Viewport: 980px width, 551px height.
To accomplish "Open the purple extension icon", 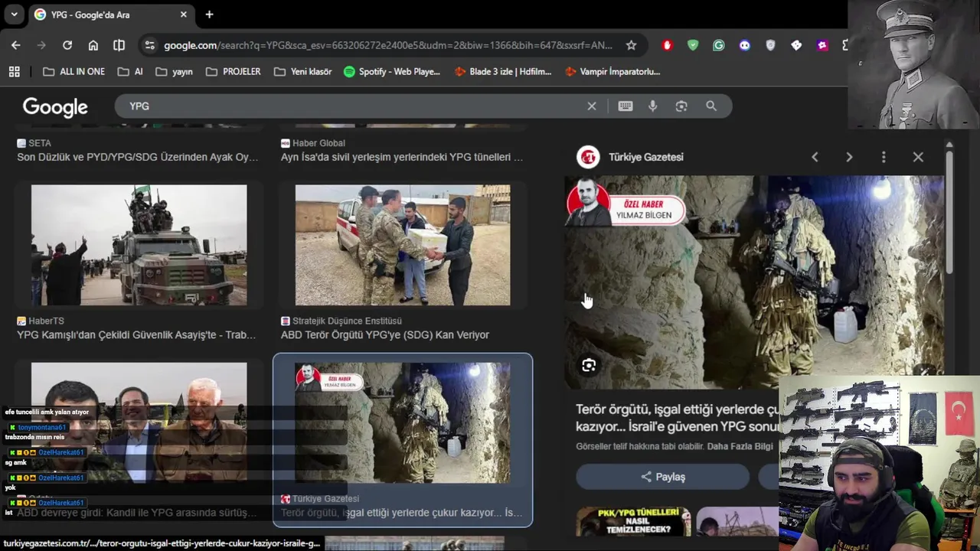I will 822,45.
